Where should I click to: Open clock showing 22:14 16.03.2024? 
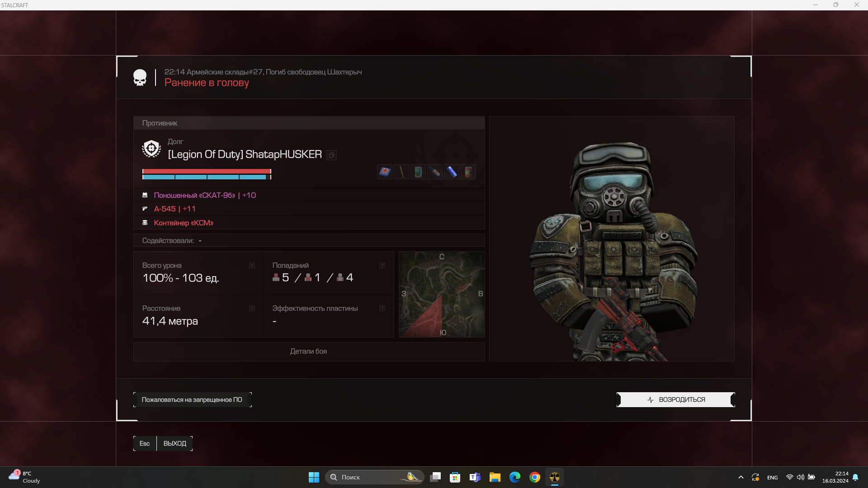tap(835, 477)
